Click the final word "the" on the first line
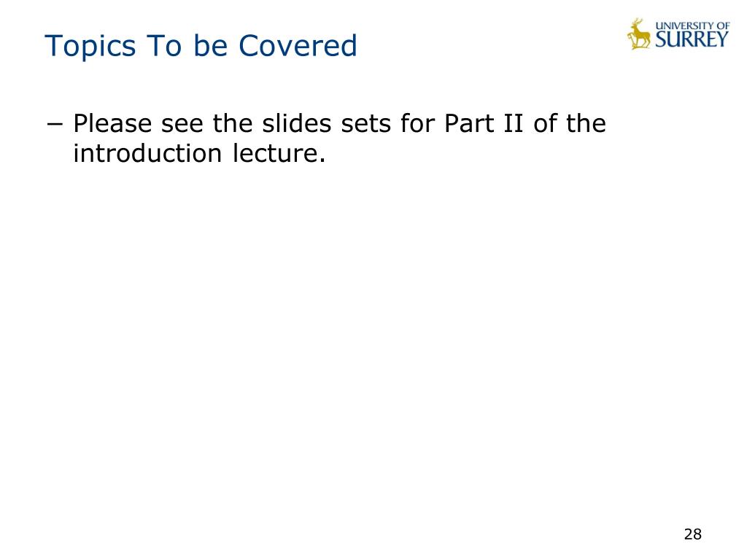The height and width of the screenshot is (560, 747). (586, 124)
